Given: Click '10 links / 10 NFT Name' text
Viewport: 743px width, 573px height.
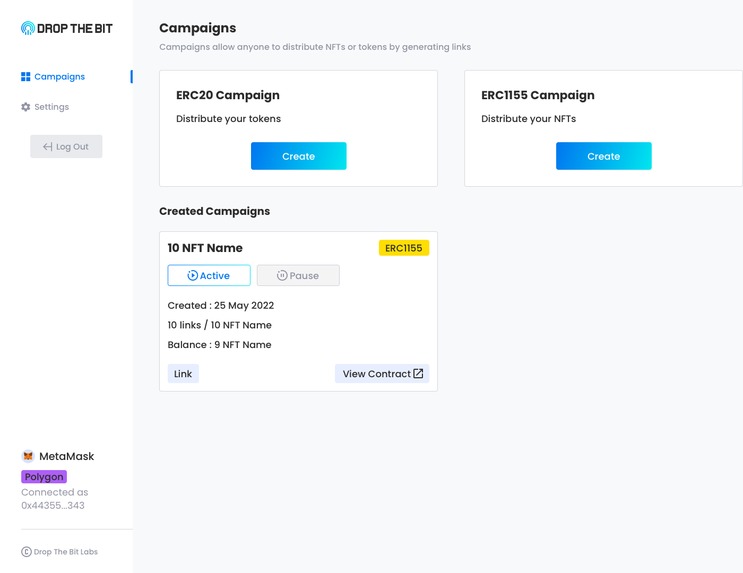Looking at the screenshot, I should click(219, 325).
